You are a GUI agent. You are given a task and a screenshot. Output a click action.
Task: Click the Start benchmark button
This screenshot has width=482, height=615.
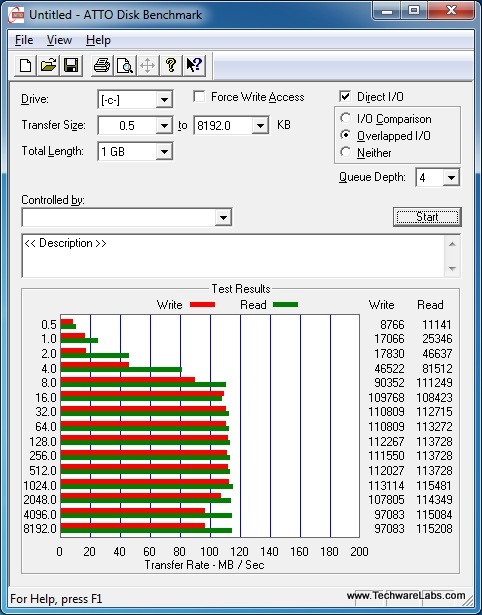point(427,217)
